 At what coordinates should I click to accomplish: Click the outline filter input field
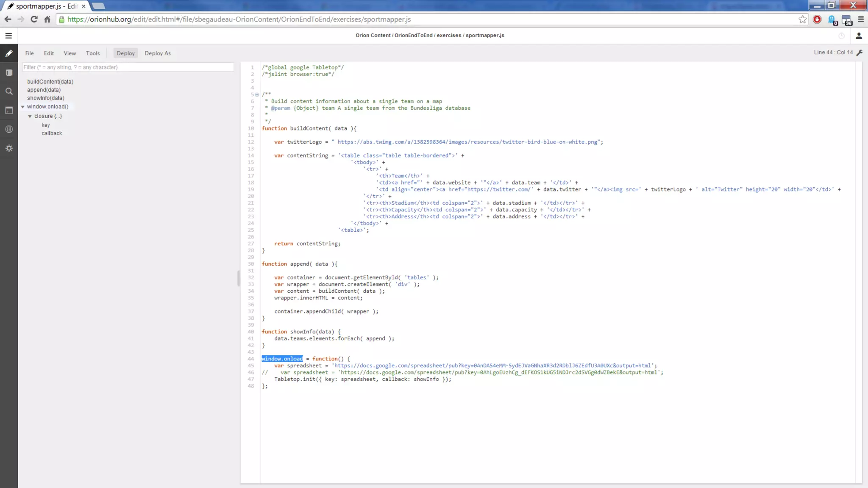(x=128, y=67)
